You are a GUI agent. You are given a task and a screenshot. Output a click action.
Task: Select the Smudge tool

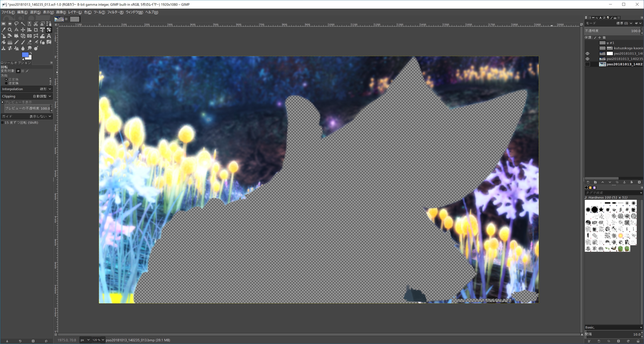tap(29, 48)
